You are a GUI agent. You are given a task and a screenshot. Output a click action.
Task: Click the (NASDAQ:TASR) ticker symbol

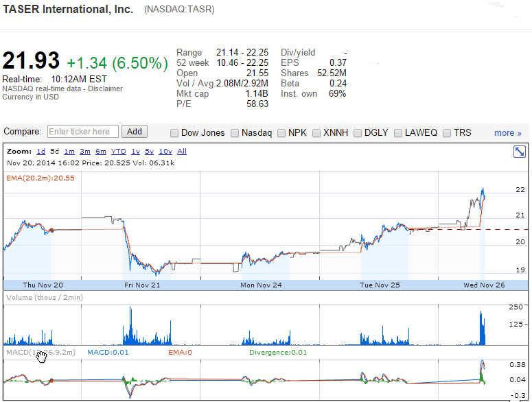coord(179,9)
